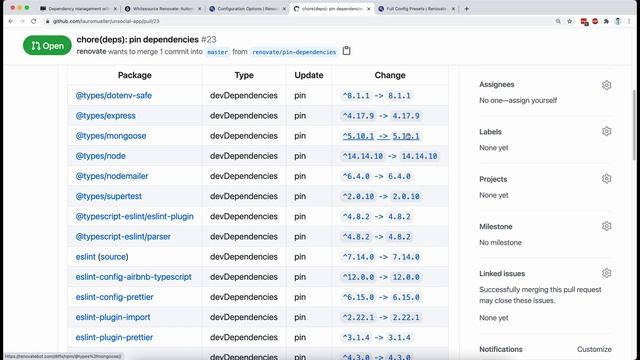
Task: Click the red calendar-style extension icon
Action: point(584,22)
